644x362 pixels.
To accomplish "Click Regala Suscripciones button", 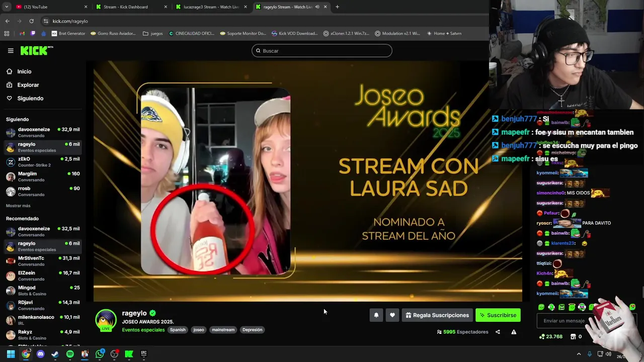I will pyautogui.click(x=437, y=315).
